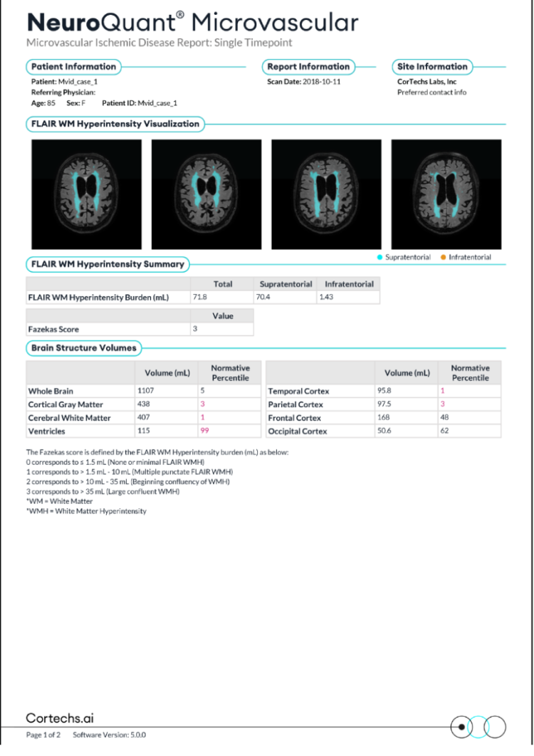Select CorTechs Labs, Inc site name
The height and width of the screenshot is (756, 534).
[427, 81]
